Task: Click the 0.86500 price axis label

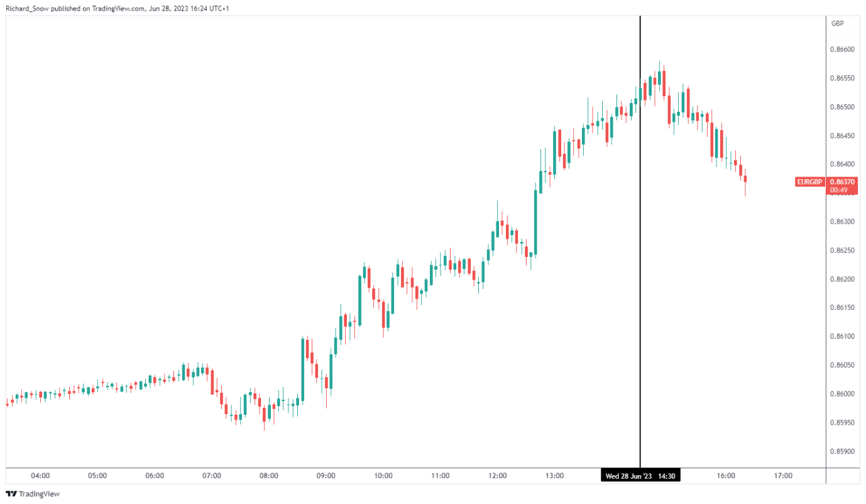Action: pos(841,107)
